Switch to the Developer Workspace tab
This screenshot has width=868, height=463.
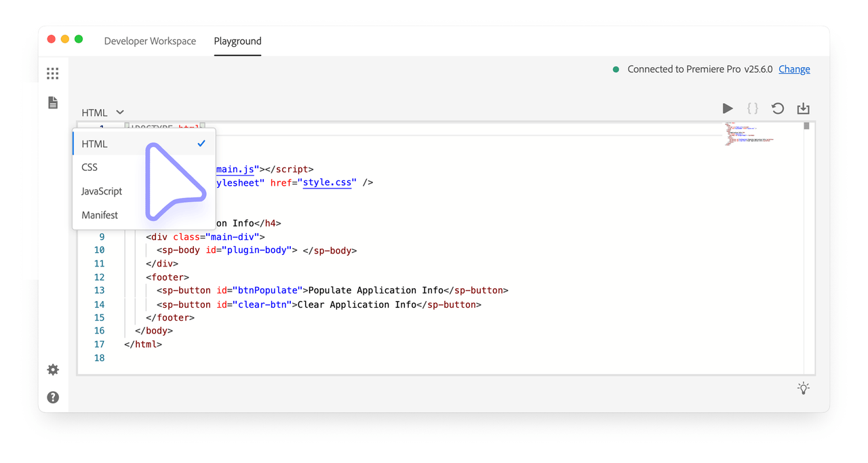tap(150, 41)
